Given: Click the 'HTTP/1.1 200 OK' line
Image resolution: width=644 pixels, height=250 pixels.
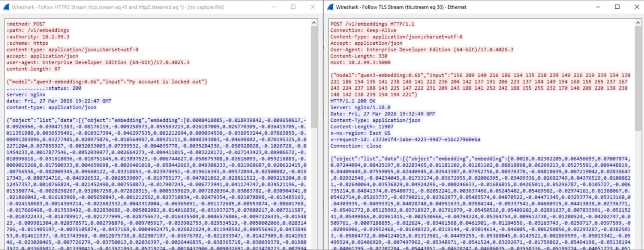Looking at the screenshot, I should click(x=353, y=101).
